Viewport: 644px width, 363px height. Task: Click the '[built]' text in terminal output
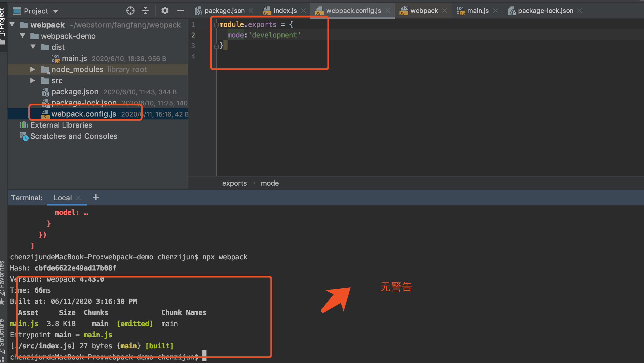159,346
